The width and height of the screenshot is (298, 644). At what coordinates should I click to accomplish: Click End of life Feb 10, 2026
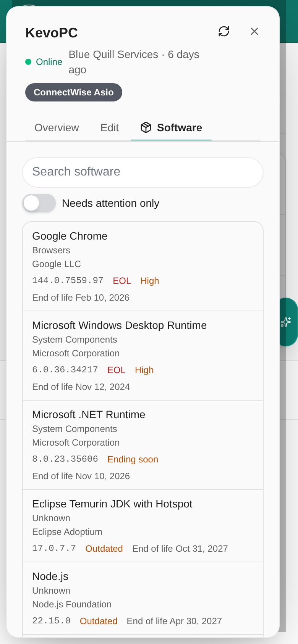(81, 298)
